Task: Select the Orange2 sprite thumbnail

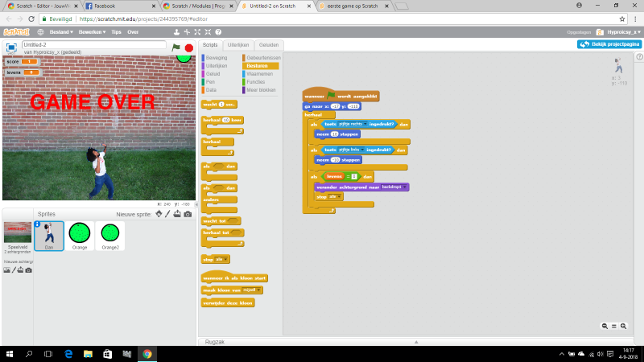Action: coord(110,236)
